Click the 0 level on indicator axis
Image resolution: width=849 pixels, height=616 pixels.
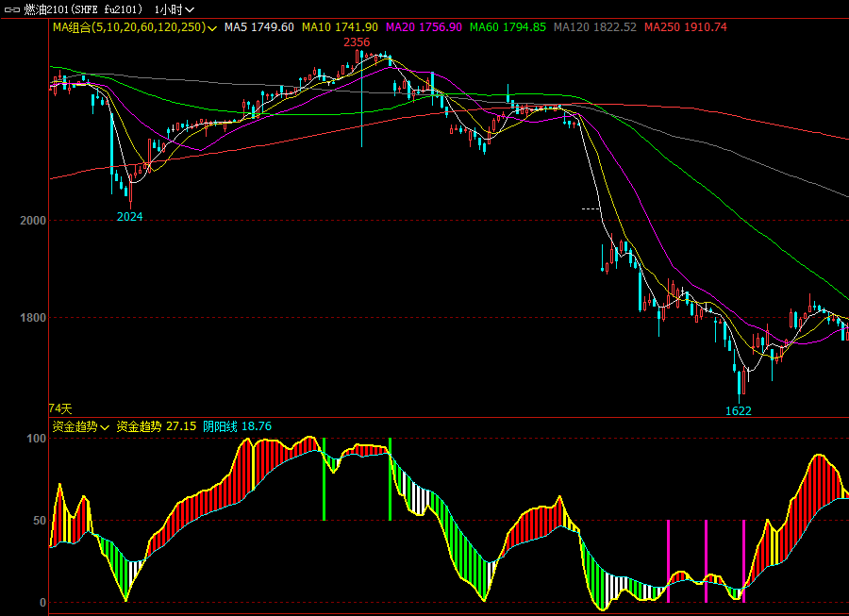pos(42,603)
